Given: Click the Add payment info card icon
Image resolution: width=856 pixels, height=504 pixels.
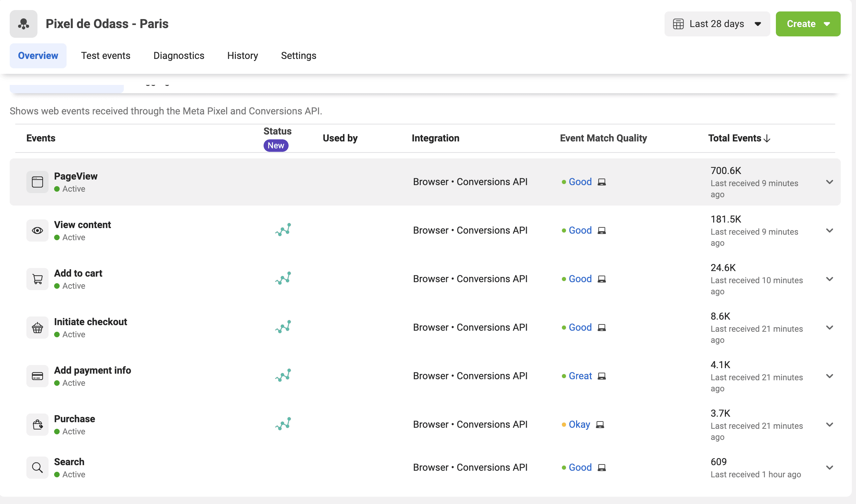Looking at the screenshot, I should point(37,376).
